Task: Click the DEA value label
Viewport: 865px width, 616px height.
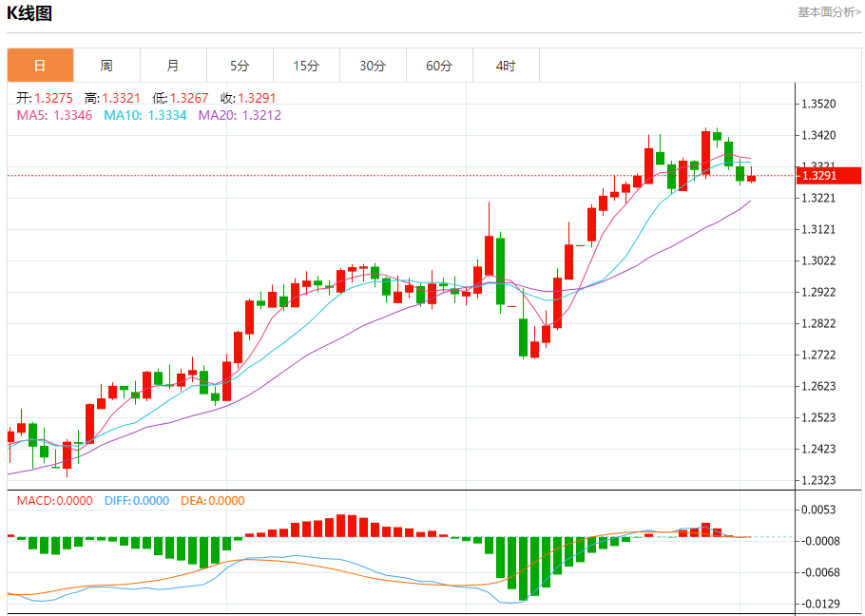Action: click(x=212, y=501)
